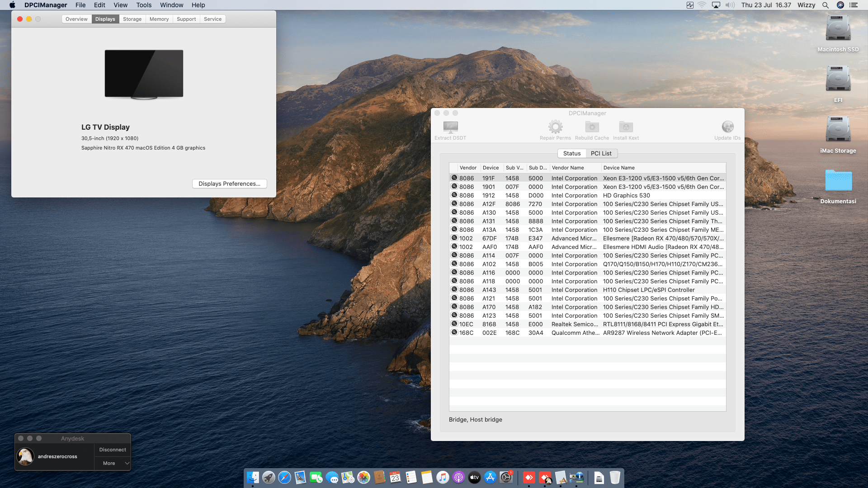868x488 pixels.
Task: Open Macintosh SSD drive on desktop
Action: pyautogui.click(x=838, y=28)
